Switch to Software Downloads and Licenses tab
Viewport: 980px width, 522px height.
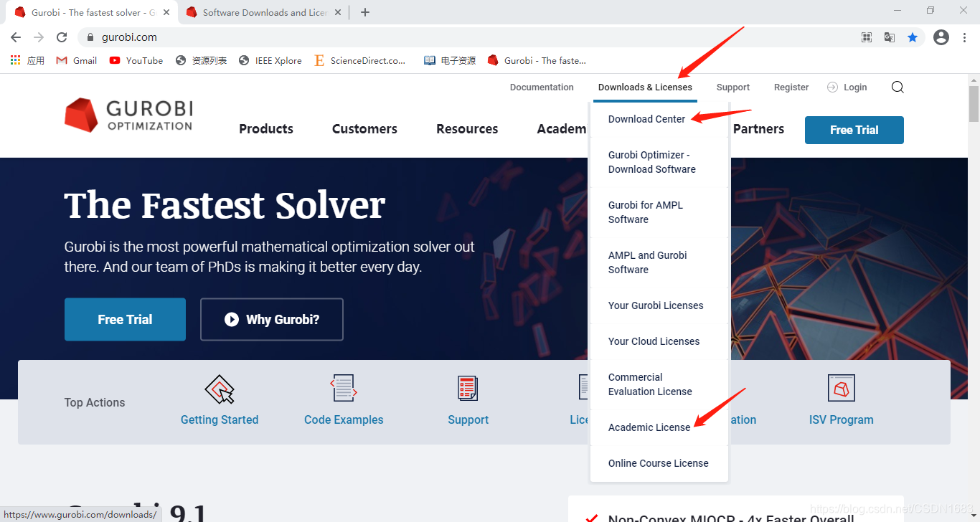[x=265, y=12]
